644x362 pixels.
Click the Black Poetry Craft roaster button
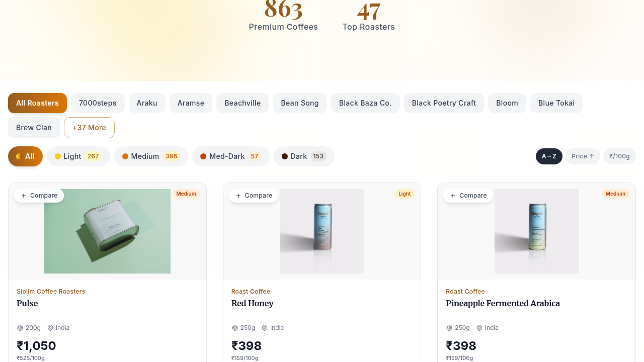tap(444, 103)
